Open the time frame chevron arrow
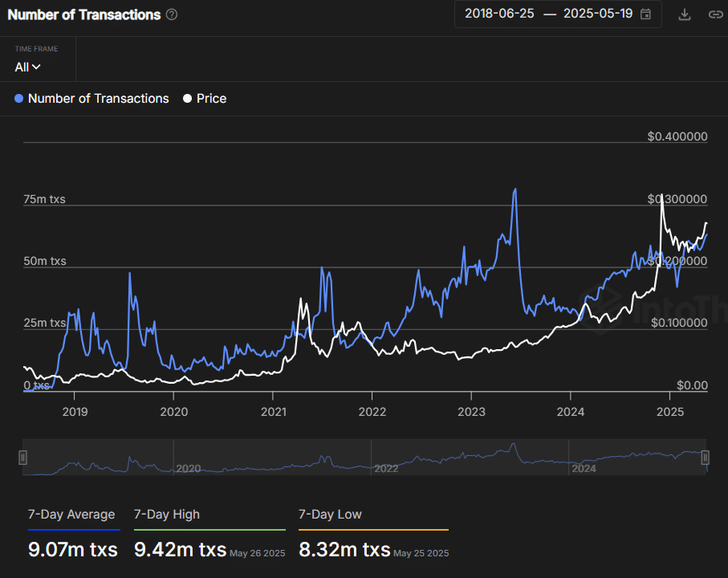This screenshot has height=578, width=728. (36, 67)
